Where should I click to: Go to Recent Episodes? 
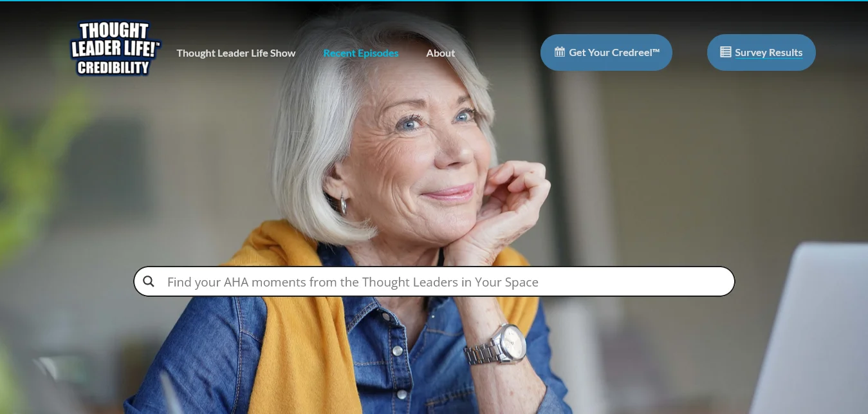click(x=361, y=53)
